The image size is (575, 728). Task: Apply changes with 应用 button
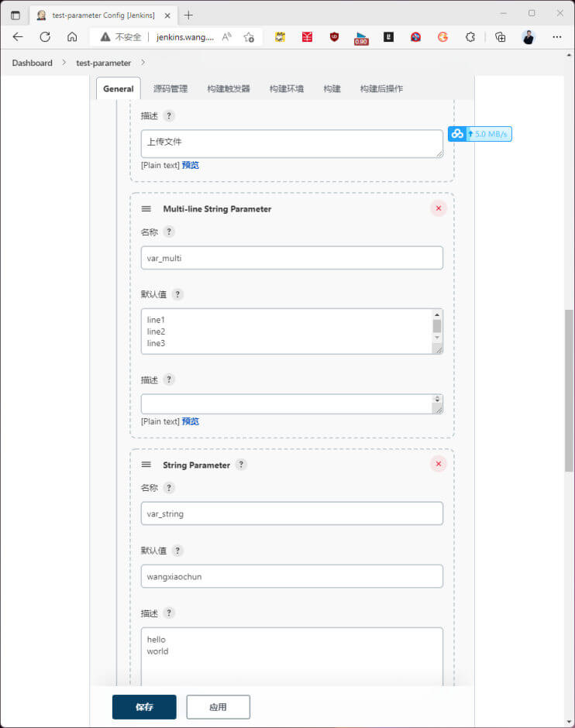pos(219,706)
